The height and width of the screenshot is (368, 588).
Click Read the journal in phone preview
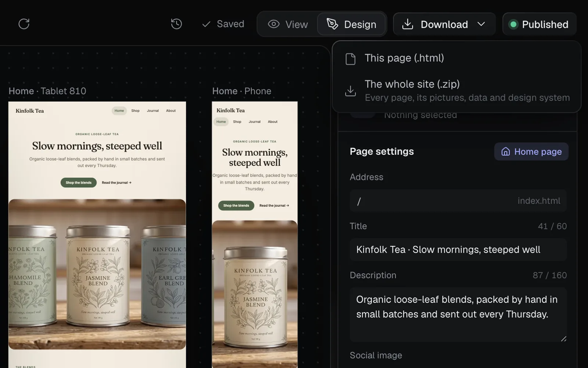[274, 205]
